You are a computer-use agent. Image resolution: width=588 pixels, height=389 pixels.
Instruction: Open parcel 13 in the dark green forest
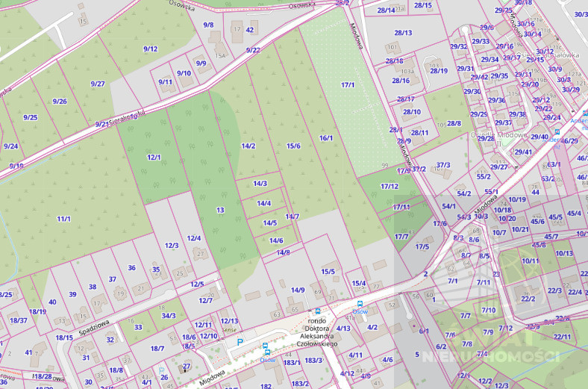(x=221, y=210)
